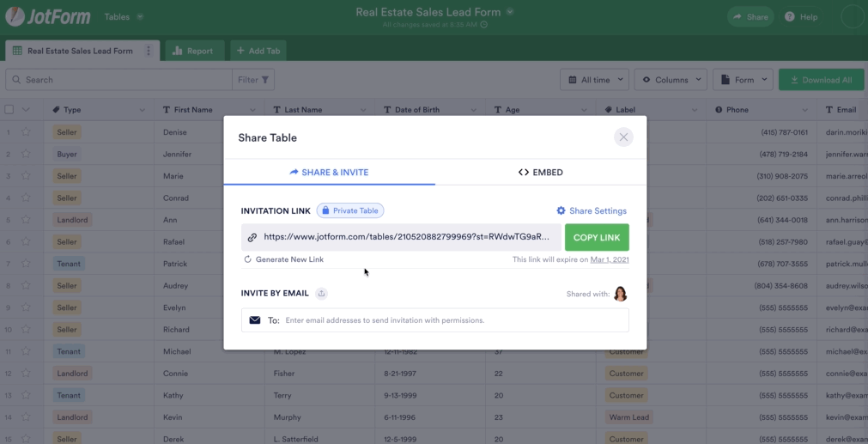Open the Form view dropdown
This screenshot has width=868, height=444.
(x=743, y=80)
